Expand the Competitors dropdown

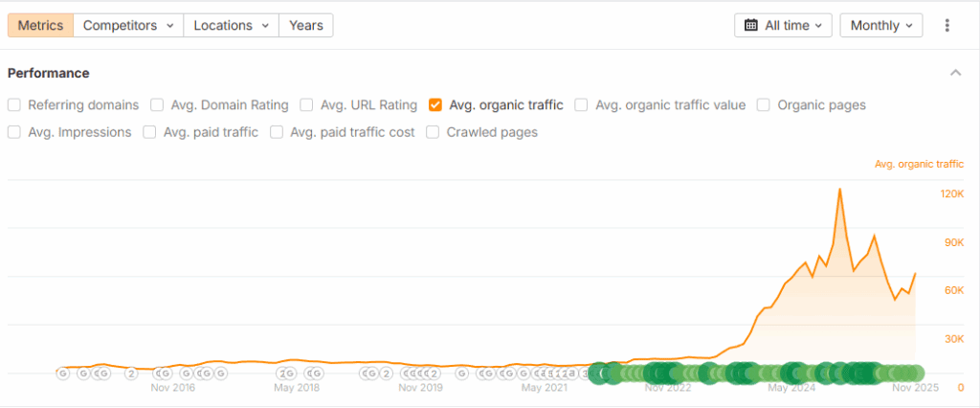pyautogui.click(x=128, y=25)
